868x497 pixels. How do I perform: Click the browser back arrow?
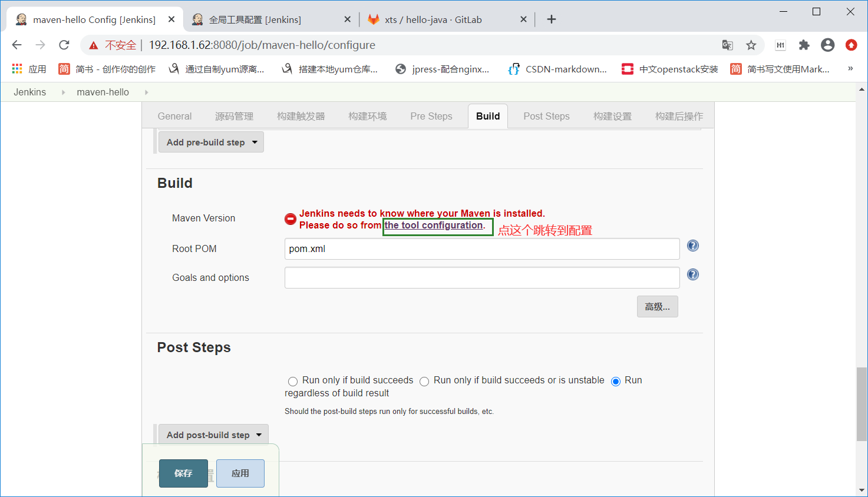tap(16, 45)
